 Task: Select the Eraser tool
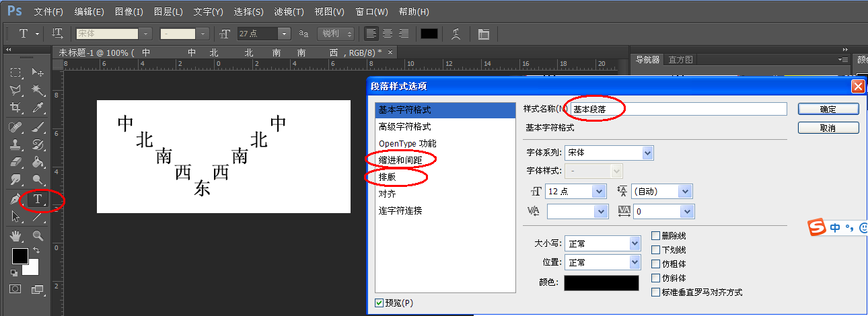(x=16, y=162)
